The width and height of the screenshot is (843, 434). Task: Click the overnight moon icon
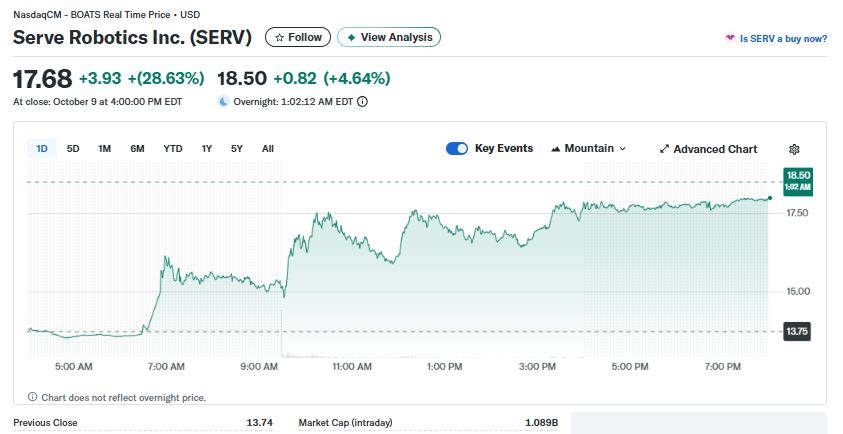click(x=223, y=101)
